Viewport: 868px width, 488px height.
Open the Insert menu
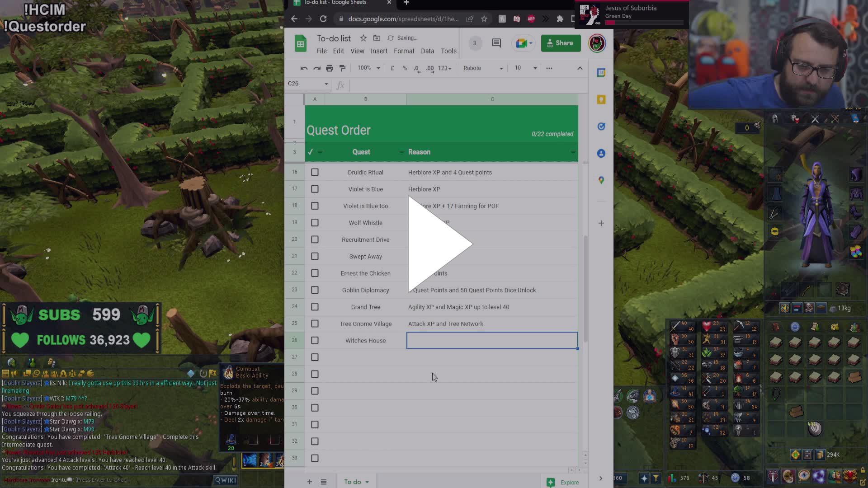point(379,51)
